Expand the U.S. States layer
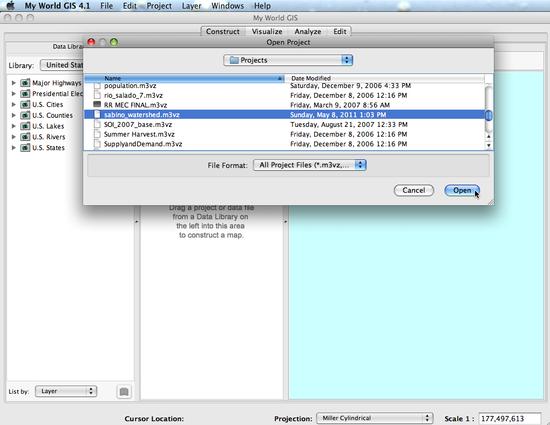 tap(13, 148)
